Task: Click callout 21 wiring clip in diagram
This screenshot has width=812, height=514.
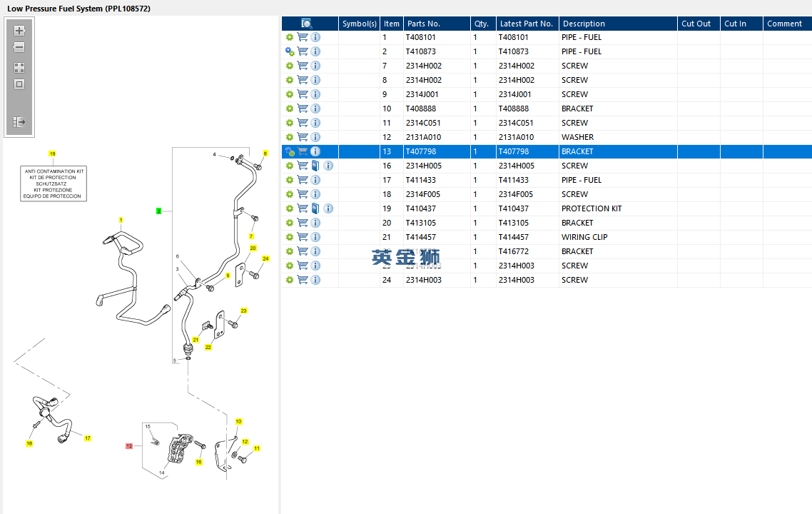Action: (x=196, y=340)
